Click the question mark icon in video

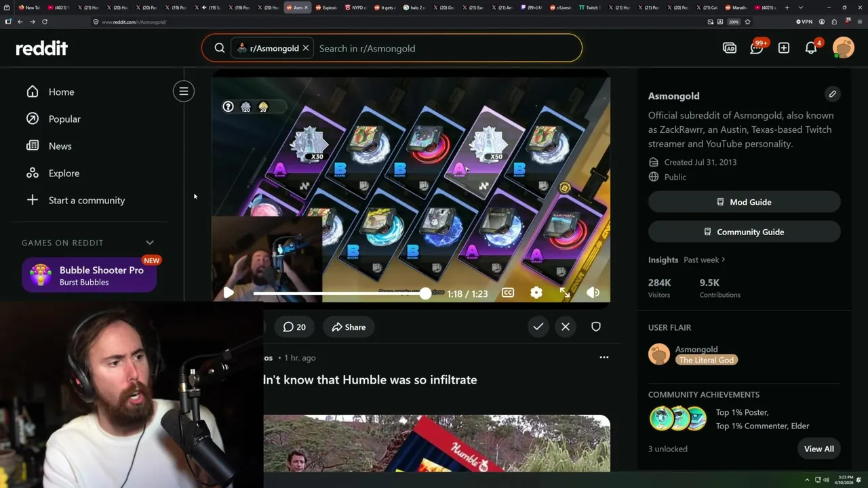229,106
